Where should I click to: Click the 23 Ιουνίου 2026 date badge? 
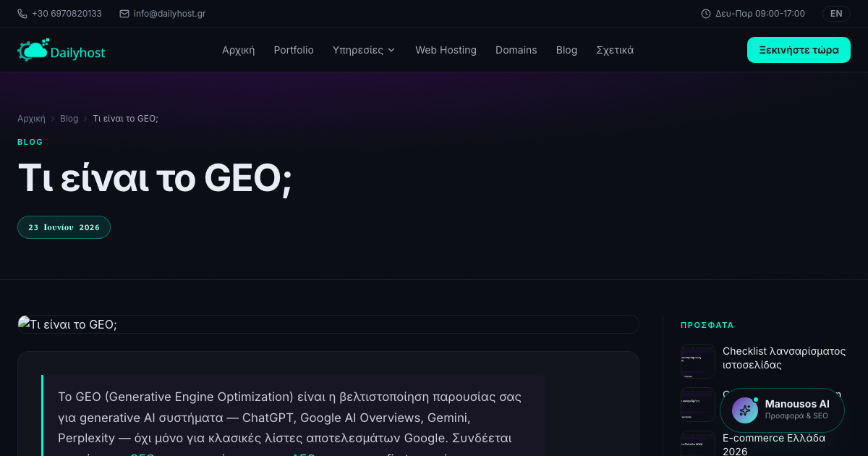coord(64,227)
